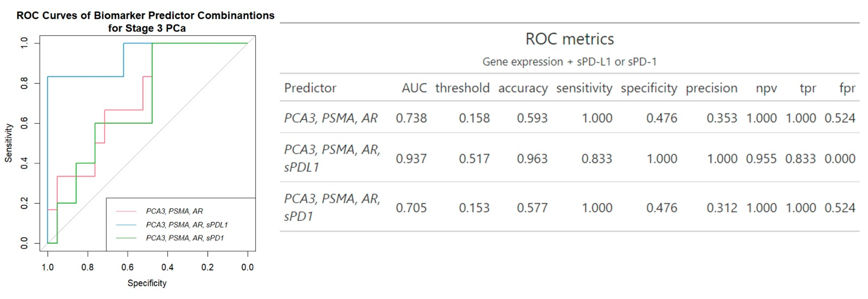Select the Predictor column header
Image resolution: width=868 pixels, height=299 pixels.
310,88
